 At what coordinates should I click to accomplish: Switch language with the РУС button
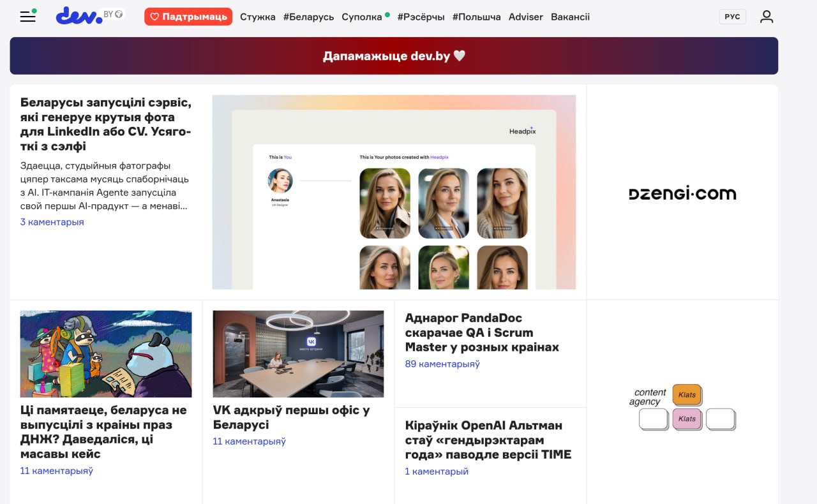732,17
